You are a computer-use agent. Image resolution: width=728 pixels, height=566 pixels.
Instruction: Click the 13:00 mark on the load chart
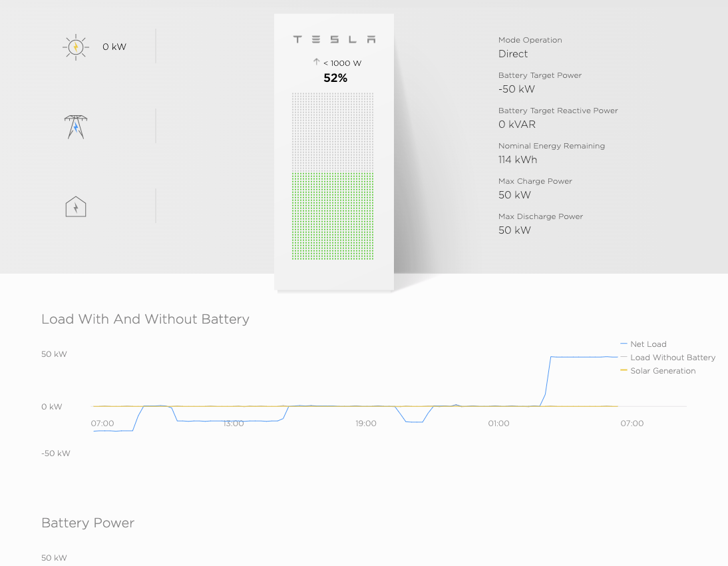click(234, 424)
